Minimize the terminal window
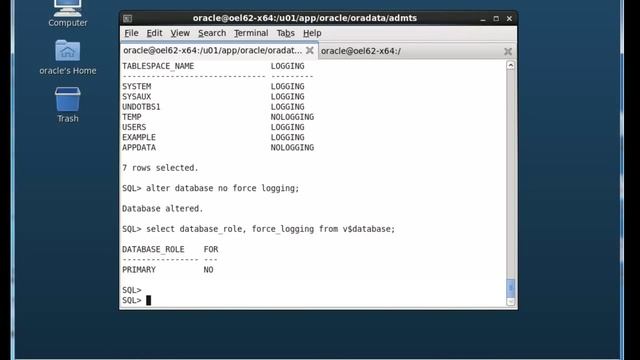640x360 pixels. 483,18
